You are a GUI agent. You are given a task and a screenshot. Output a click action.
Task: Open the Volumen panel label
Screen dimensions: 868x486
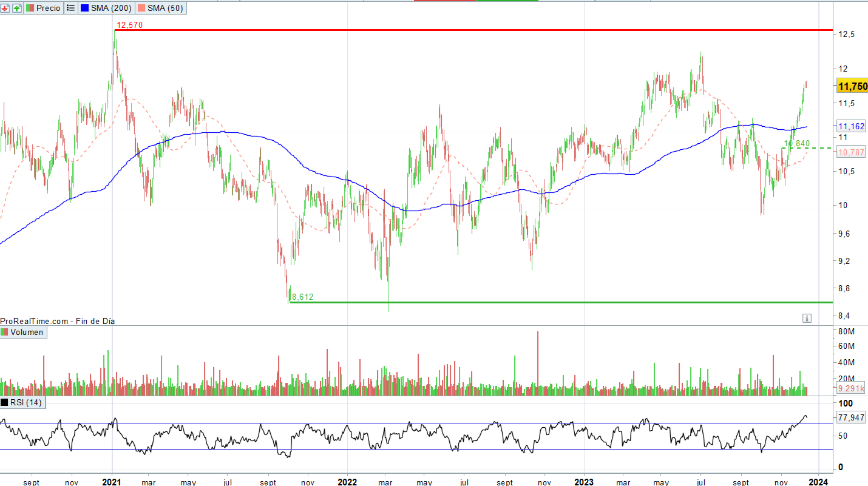pos(27,332)
